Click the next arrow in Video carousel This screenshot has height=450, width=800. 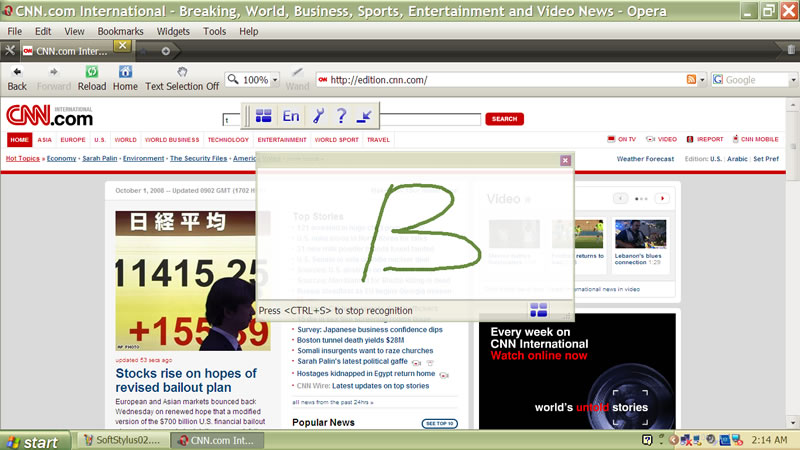click(661, 199)
